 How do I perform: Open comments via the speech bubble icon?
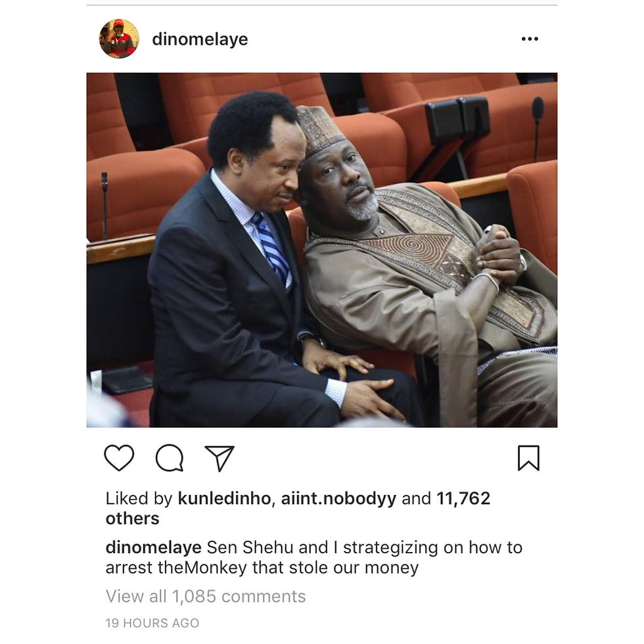(x=170, y=457)
